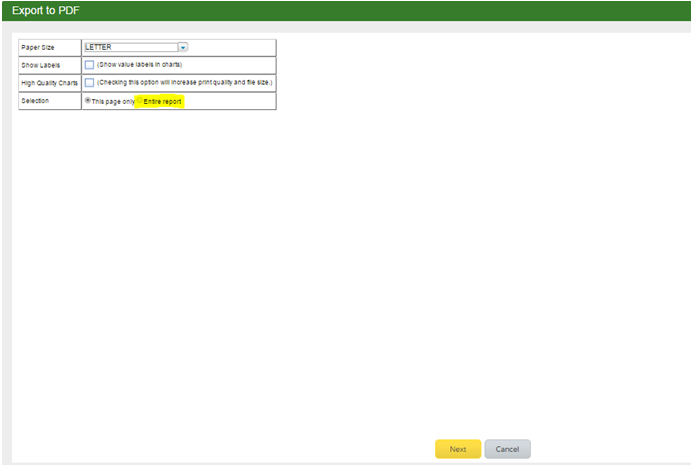Enable the High Quality Charts checkbox
Image resolution: width=691 pixels, height=465 pixels.
click(89, 82)
